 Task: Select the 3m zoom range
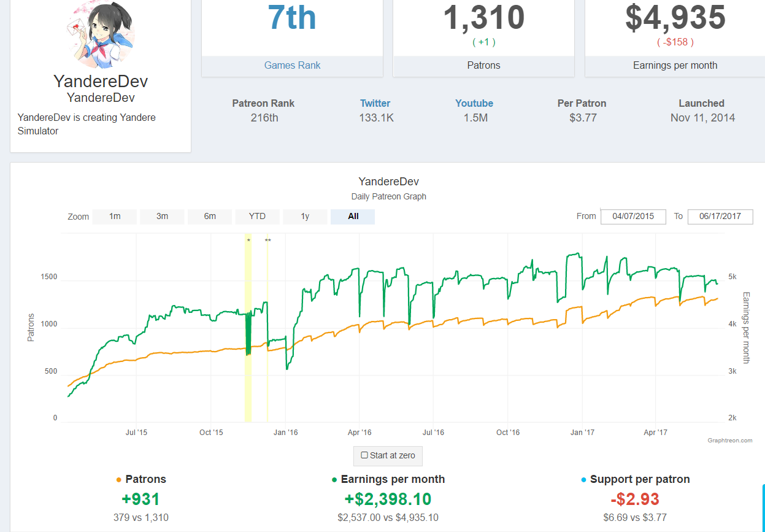click(x=162, y=217)
